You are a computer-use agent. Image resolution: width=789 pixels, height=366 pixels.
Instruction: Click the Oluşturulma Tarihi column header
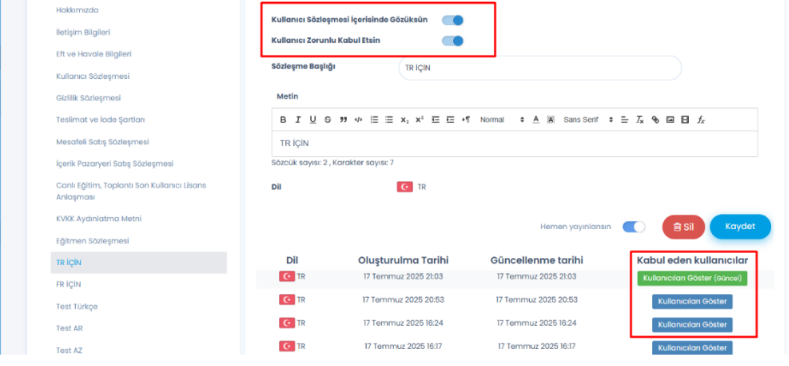point(403,260)
